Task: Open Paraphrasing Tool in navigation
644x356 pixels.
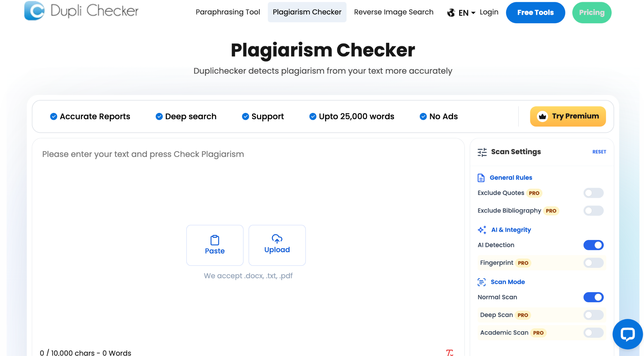Action: 228,12
